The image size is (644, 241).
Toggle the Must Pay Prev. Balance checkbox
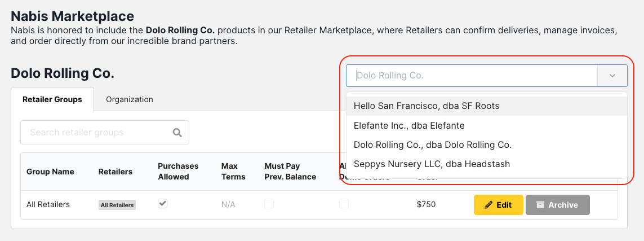(269, 204)
